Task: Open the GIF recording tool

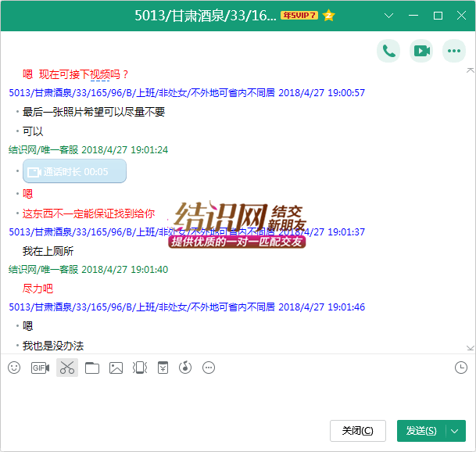Action: point(40,368)
